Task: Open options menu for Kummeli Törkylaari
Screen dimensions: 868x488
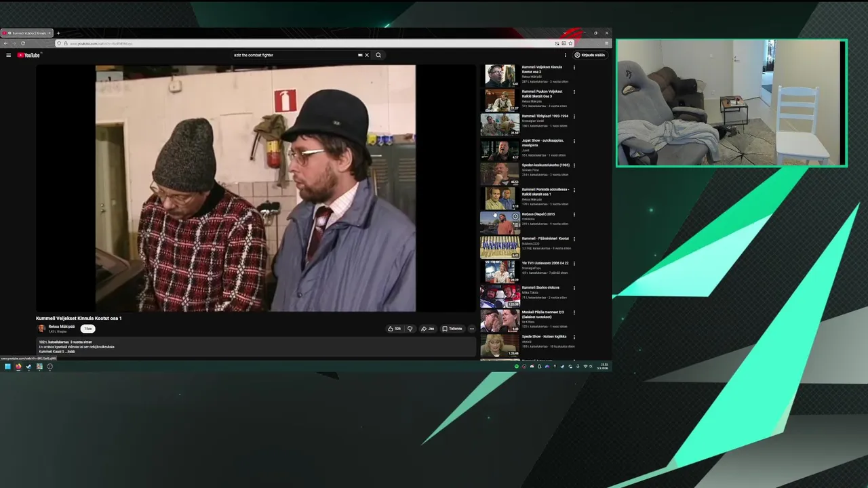Action: pos(574,117)
